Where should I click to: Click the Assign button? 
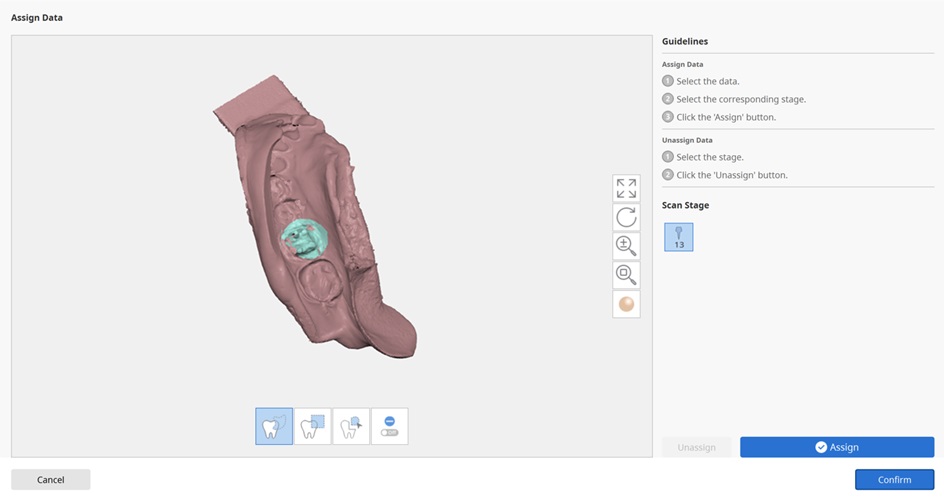[837, 447]
